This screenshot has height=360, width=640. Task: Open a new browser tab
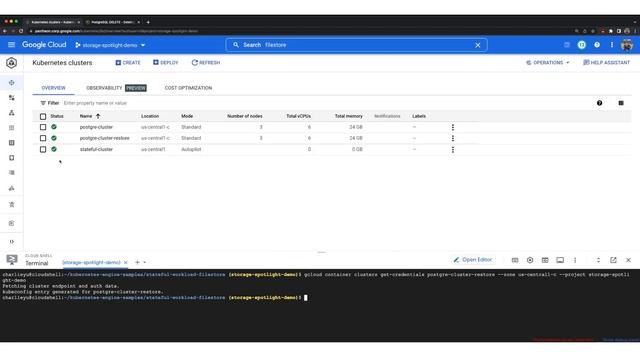(148, 22)
